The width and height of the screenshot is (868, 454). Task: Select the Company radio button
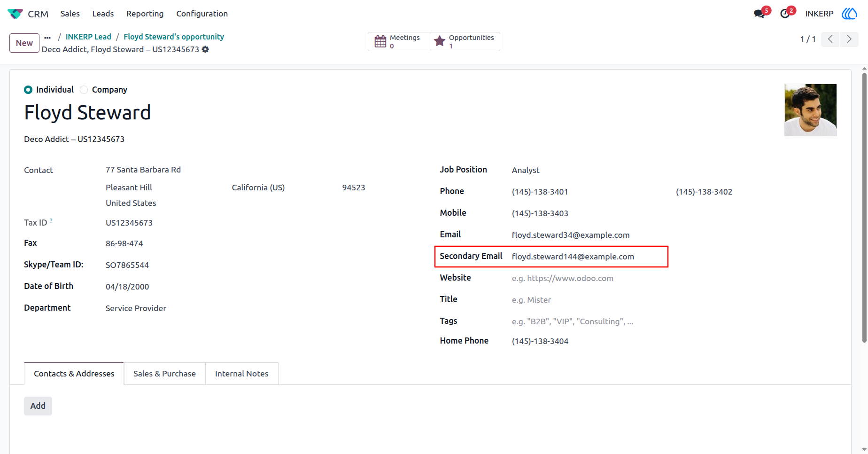point(84,90)
